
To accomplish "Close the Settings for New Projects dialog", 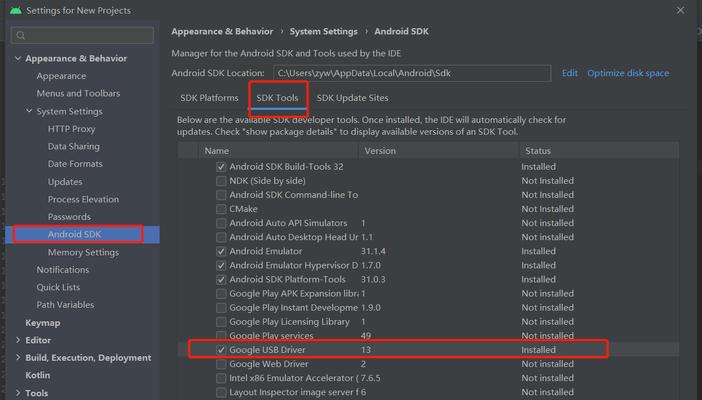I will pos(680,10).
